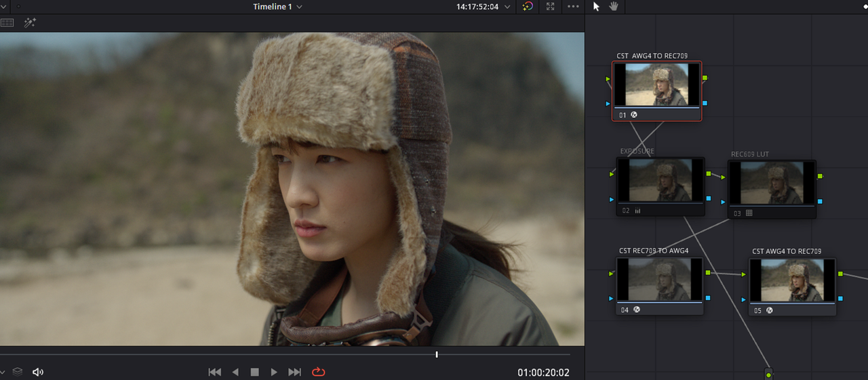Click node 02 blue key input triangle
The height and width of the screenshot is (380, 868).
point(612,200)
